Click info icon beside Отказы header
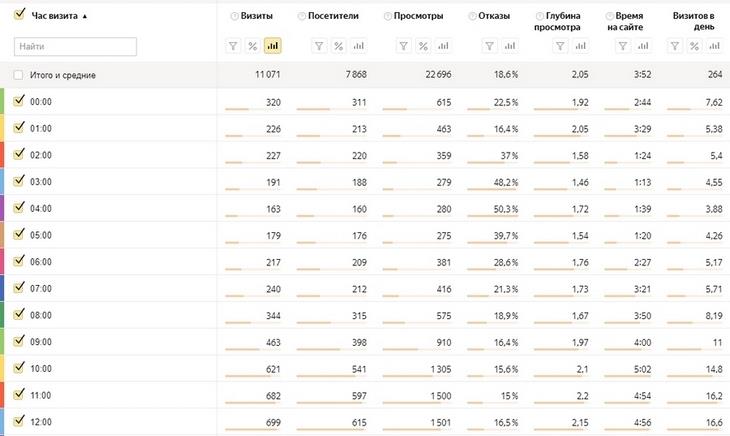 472,17
